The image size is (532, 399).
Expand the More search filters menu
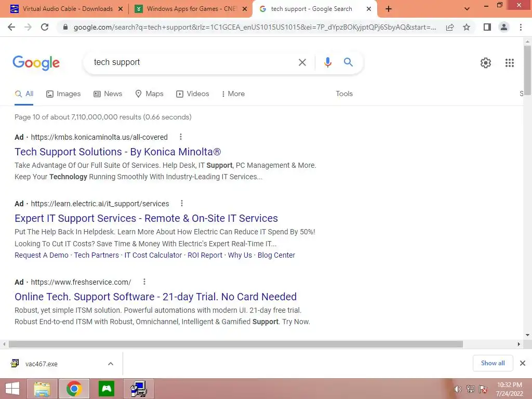click(x=233, y=94)
